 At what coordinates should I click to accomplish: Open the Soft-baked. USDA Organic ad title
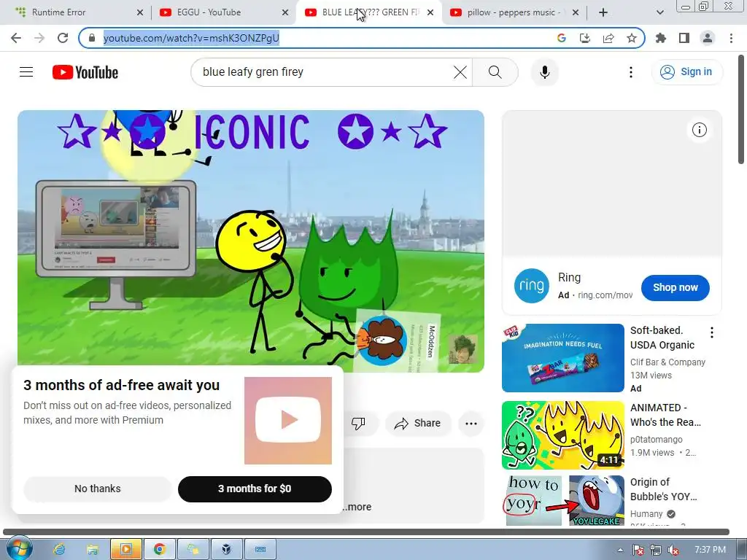(x=662, y=338)
